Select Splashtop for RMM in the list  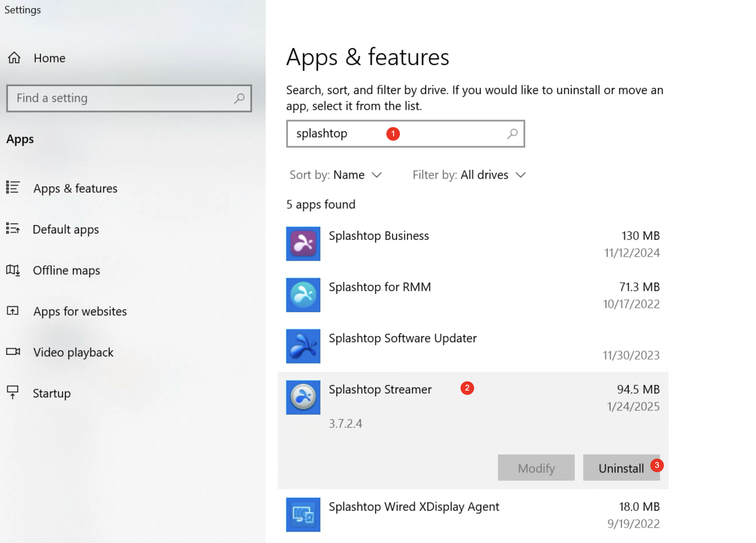coord(473,295)
